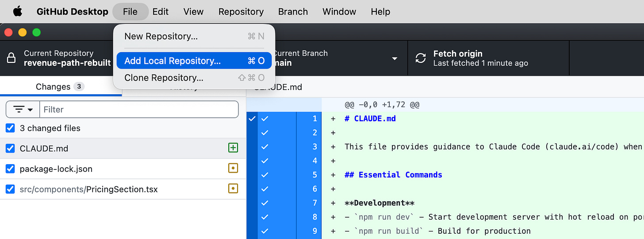This screenshot has width=644, height=239.
Task: Select package-lock.json in changed files list
Action: pyautogui.click(x=123, y=169)
